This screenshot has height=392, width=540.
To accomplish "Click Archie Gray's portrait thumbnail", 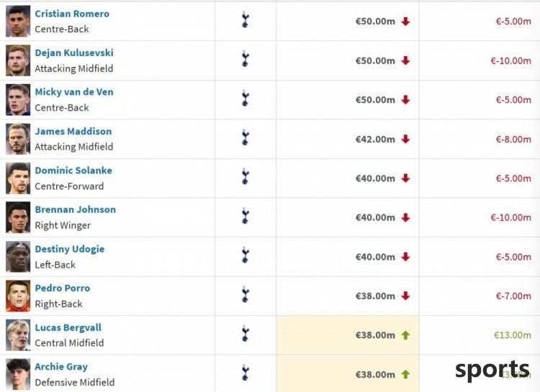I will [18, 374].
